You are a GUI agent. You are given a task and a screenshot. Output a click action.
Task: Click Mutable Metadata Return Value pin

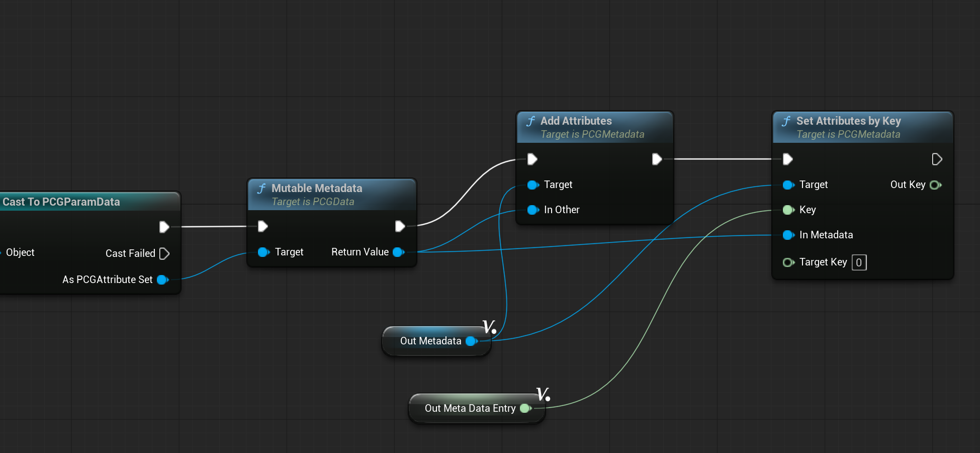click(398, 252)
